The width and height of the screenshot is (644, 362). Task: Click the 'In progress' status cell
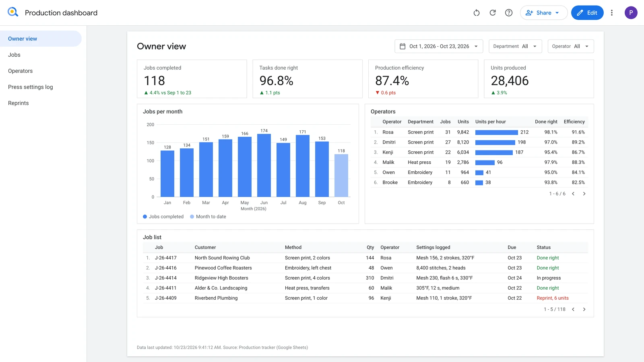[549, 278]
